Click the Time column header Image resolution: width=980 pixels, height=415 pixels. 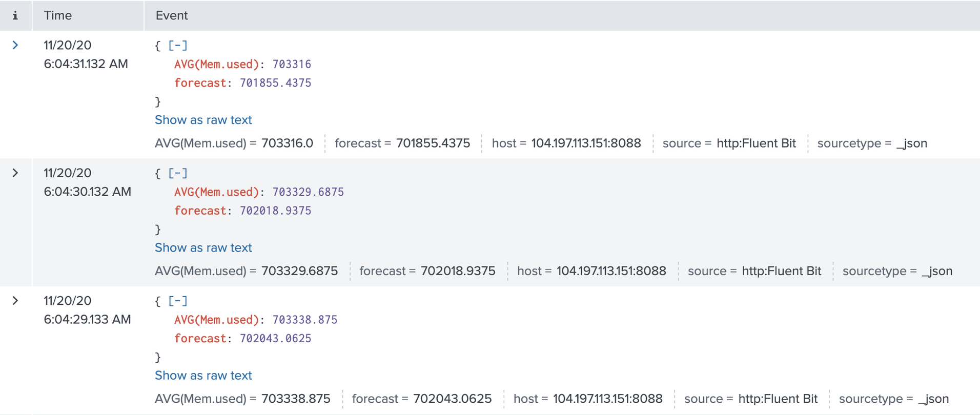tap(58, 15)
